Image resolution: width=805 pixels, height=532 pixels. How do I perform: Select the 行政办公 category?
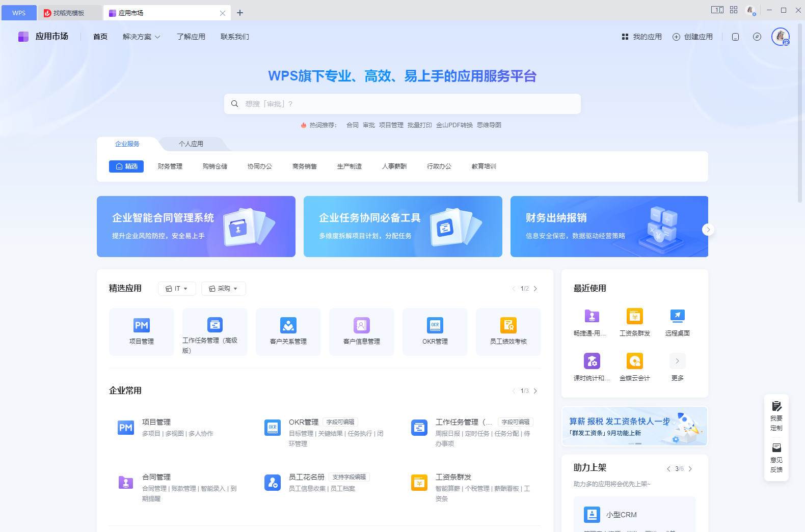[439, 166]
